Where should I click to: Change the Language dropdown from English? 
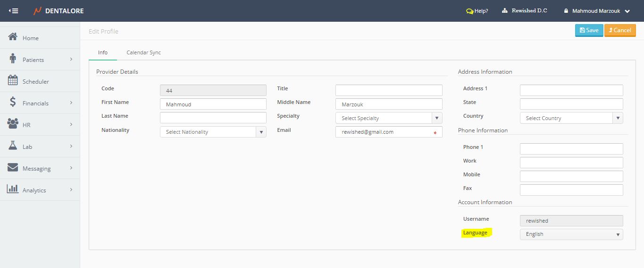(571, 234)
